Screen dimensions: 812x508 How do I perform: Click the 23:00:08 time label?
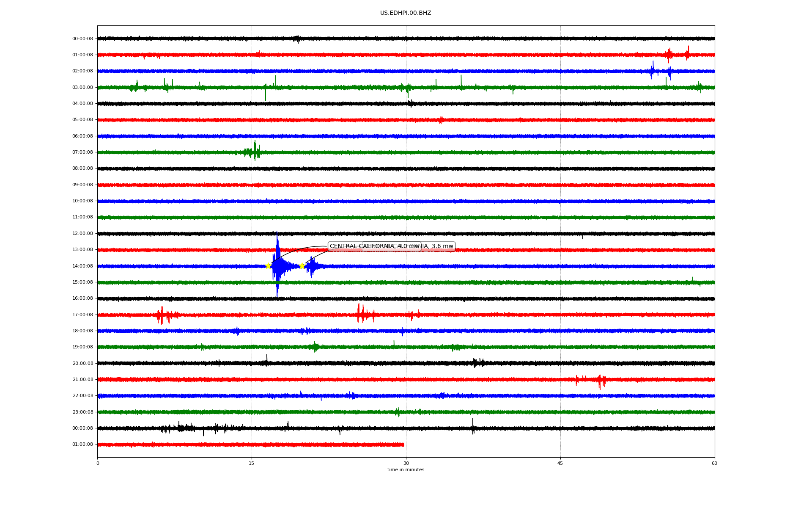point(82,412)
